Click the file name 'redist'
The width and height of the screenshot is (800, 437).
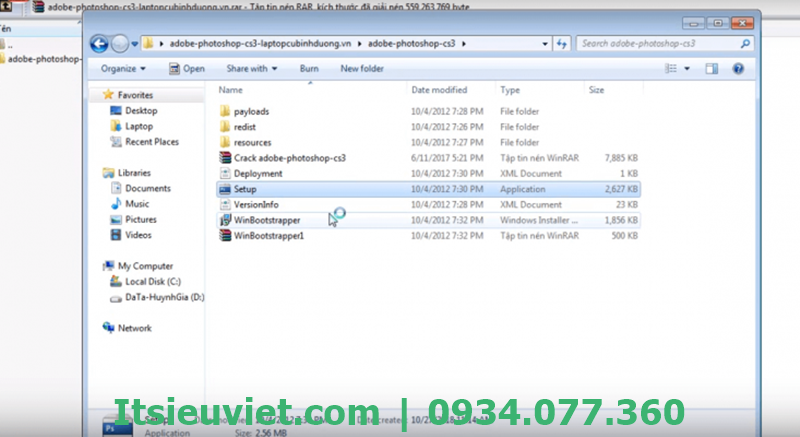(x=245, y=127)
